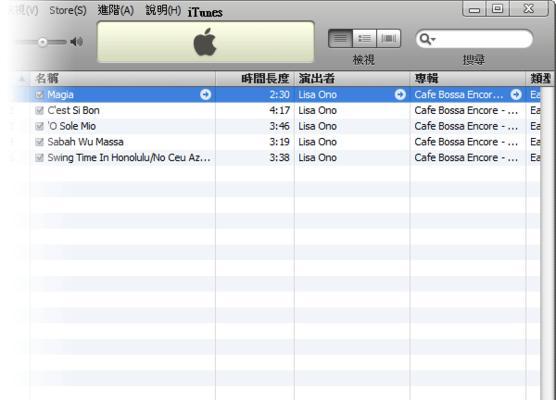Screen dimensions: 556x400
Task: Switch to Cover Flow view
Action: (x=389, y=38)
